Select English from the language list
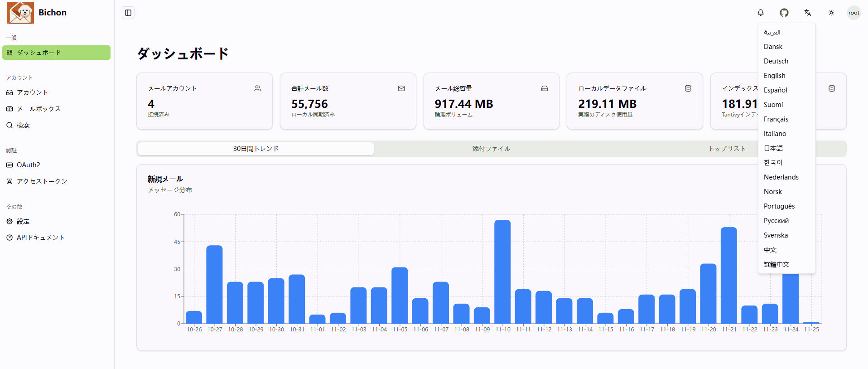This screenshot has width=868, height=369. pyautogui.click(x=775, y=76)
